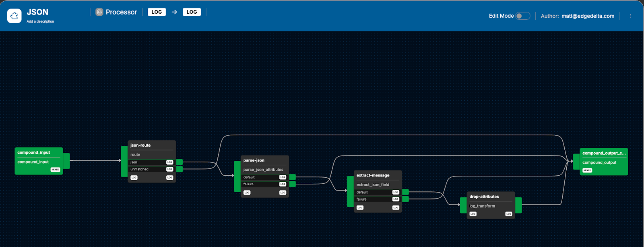Open the three-dot options menu
Image resolution: width=644 pixels, height=247 pixels.
click(x=630, y=16)
